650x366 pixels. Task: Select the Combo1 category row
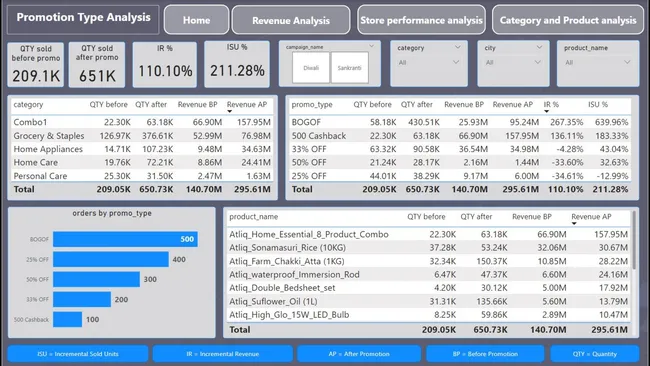point(142,122)
